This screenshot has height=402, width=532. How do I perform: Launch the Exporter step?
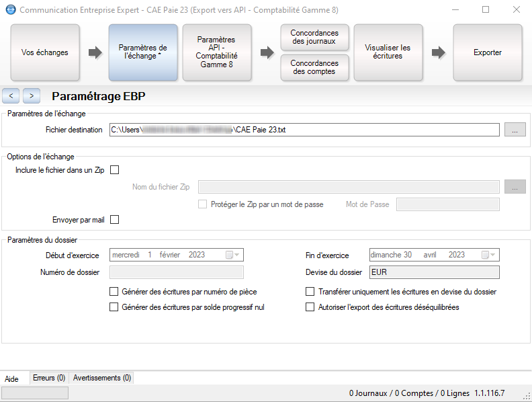tap(488, 52)
